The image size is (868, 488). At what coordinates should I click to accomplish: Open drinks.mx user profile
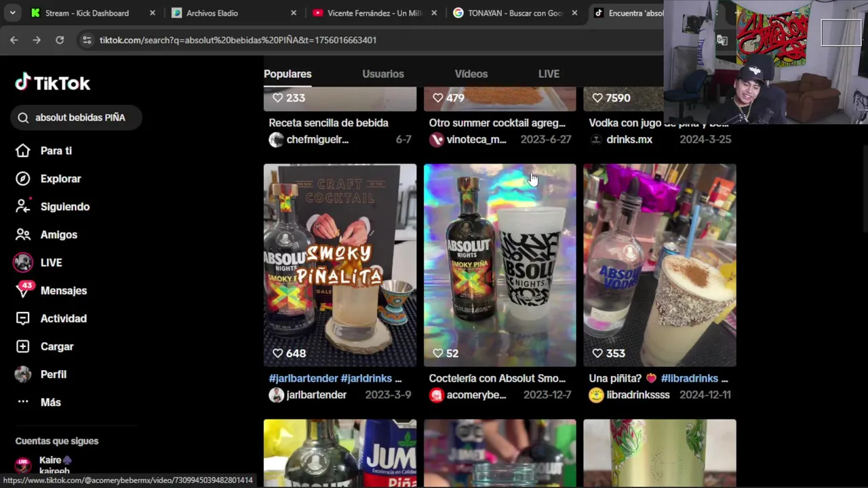coord(629,139)
